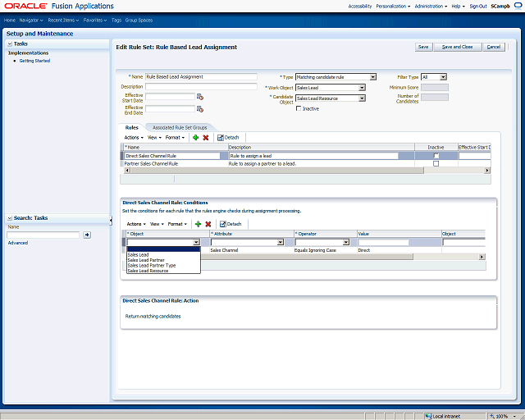Screen dimensions: 525x420
Task: Open the Actions menu in the Rules toolbar
Action: point(134,137)
